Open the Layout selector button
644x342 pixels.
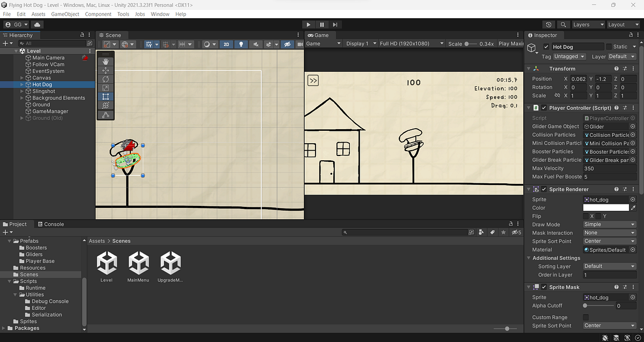coord(623,24)
